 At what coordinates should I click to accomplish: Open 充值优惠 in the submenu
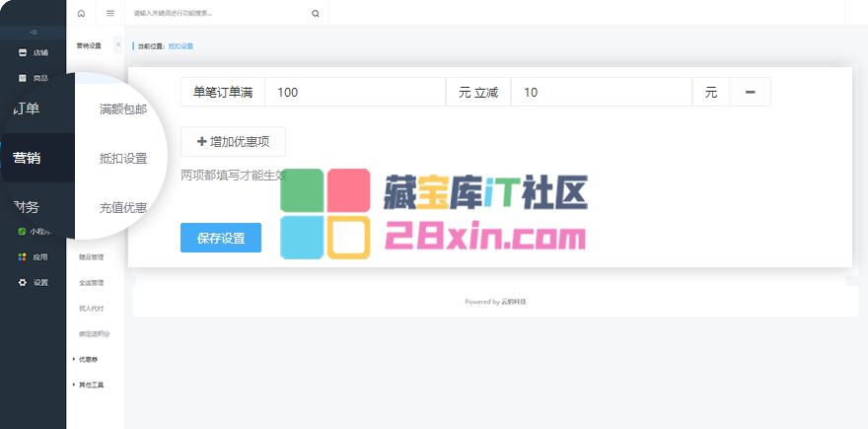123,207
